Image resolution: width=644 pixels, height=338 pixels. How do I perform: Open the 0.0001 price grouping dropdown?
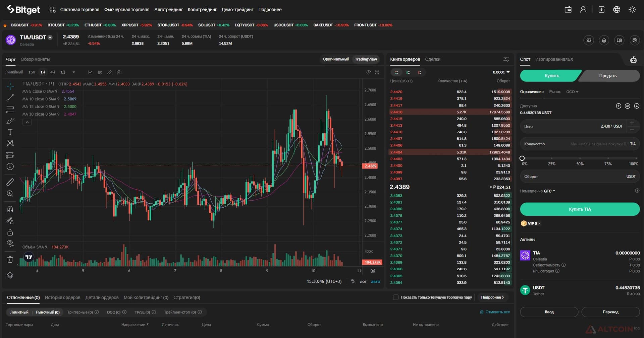pyautogui.click(x=501, y=72)
